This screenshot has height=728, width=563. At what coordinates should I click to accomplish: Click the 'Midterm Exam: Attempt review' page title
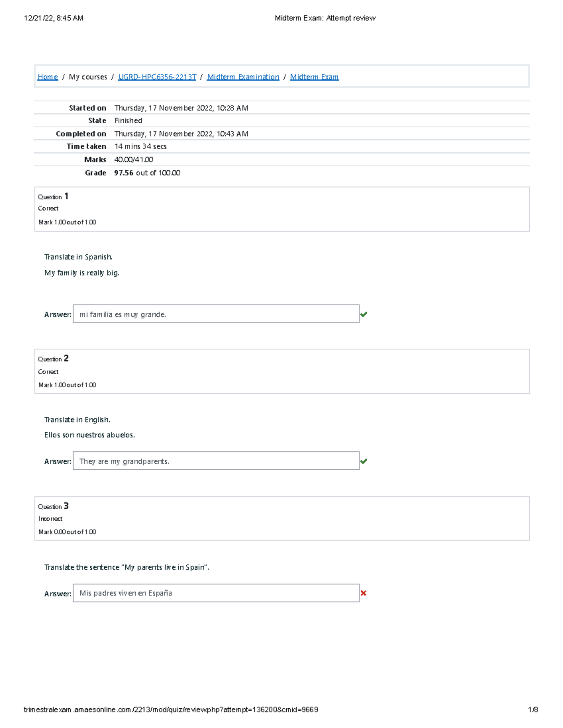pos(325,18)
